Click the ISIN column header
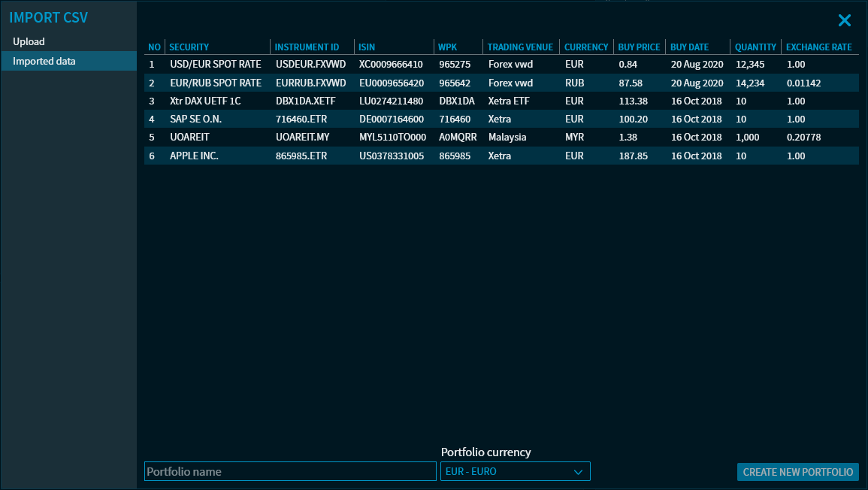The height and width of the screenshot is (490, 868). click(x=367, y=47)
